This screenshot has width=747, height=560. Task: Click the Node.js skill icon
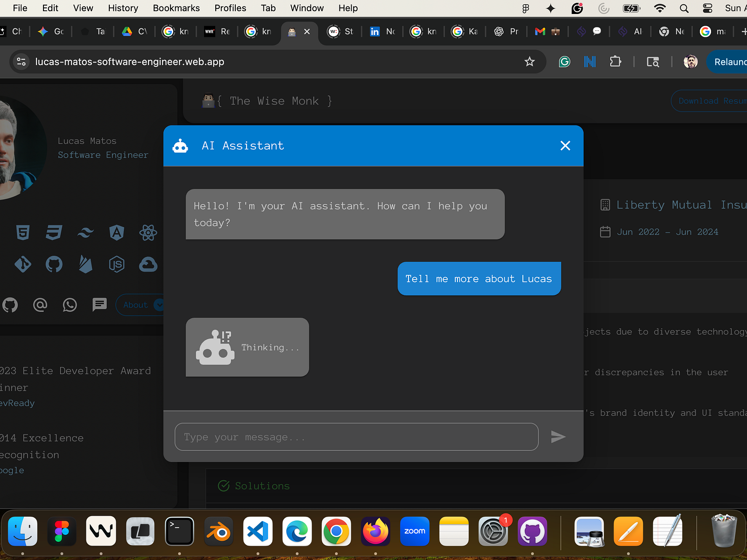click(117, 264)
